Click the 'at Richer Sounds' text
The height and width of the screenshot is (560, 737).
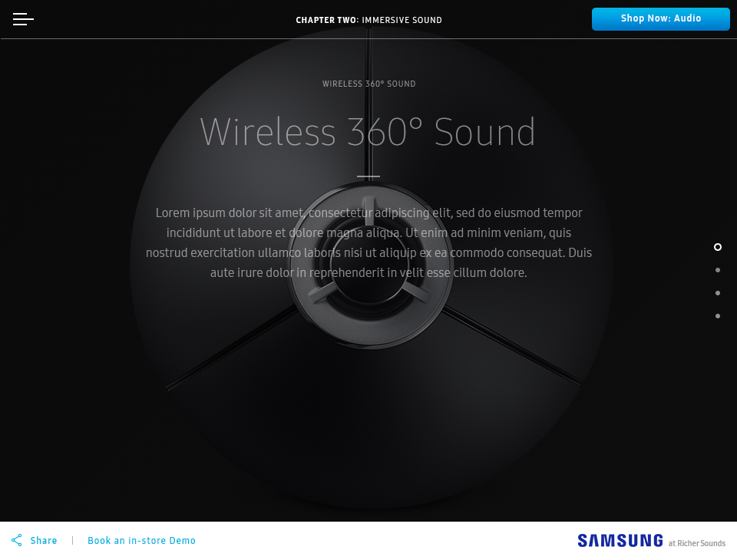pos(697,543)
